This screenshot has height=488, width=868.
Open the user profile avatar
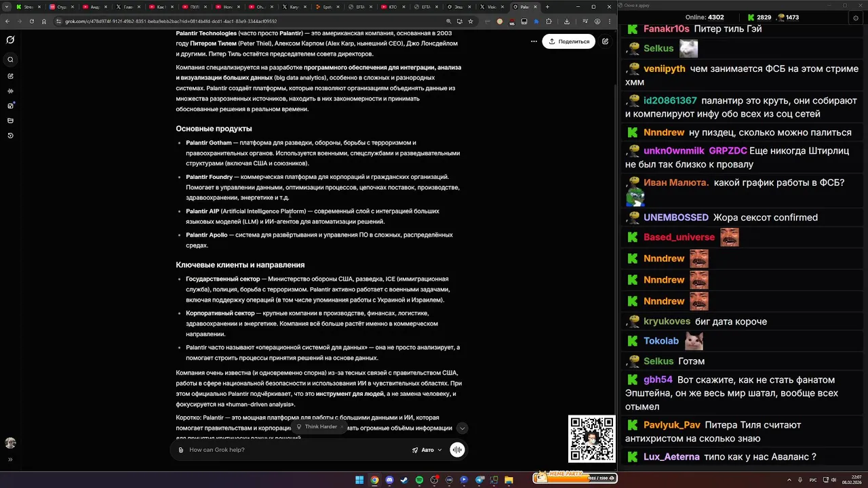pos(10,443)
